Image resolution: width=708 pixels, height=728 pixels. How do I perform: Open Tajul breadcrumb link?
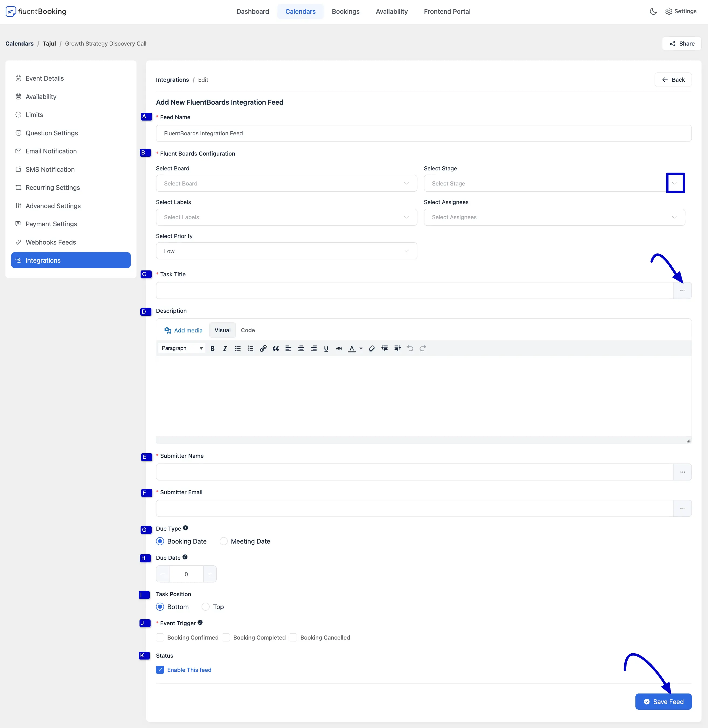pos(49,43)
